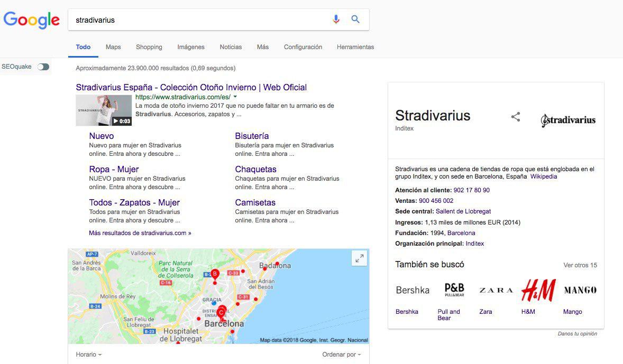The height and width of the screenshot is (364, 623).
Task: Click map pin labeled C
Action: [x=221, y=313]
